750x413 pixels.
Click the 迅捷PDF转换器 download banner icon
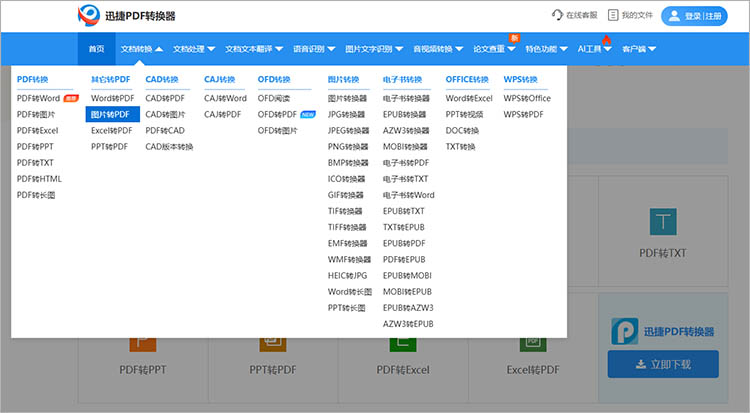pos(625,332)
